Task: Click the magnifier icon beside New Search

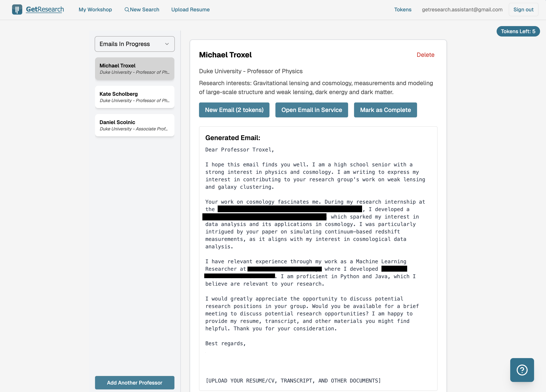Action: point(127,10)
